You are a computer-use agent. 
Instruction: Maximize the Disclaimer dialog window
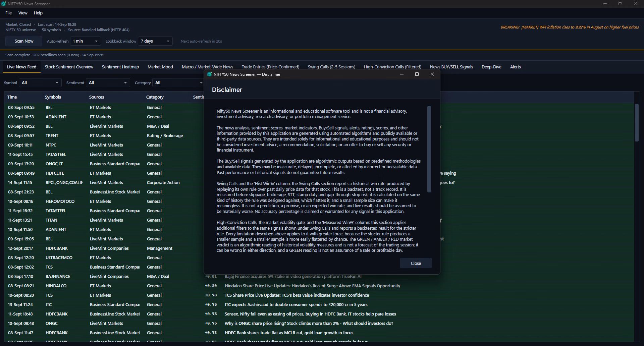pyautogui.click(x=417, y=74)
